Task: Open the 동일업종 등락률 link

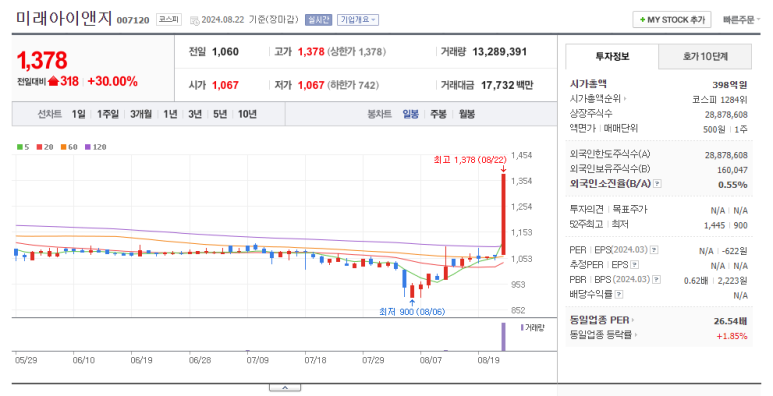Action: [x=603, y=335]
